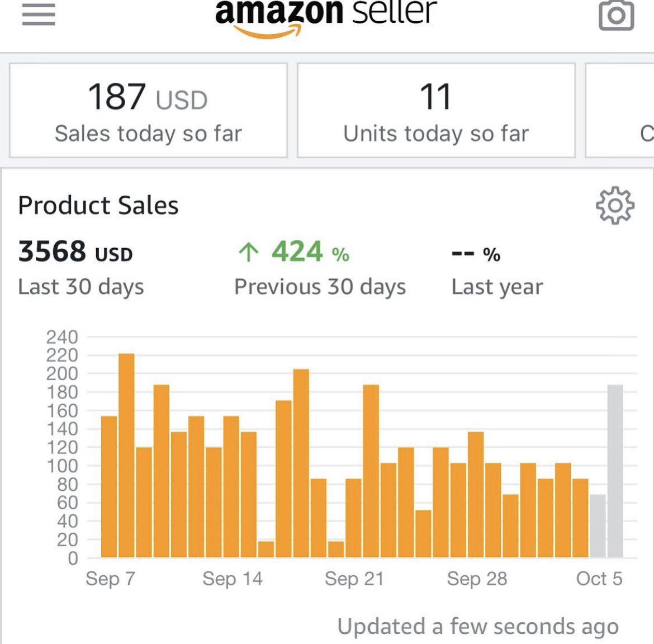Screen dimensions: 654x644
Task: Tap the Product Sales heading
Action: [x=98, y=206]
